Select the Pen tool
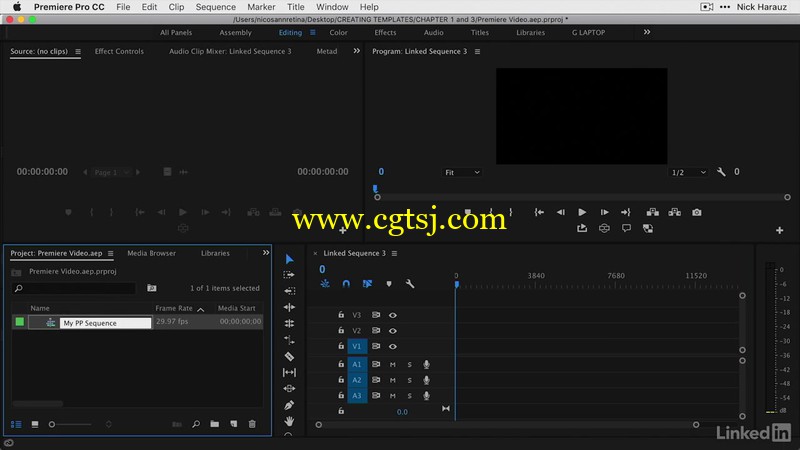Image resolution: width=800 pixels, height=450 pixels. pyautogui.click(x=289, y=405)
